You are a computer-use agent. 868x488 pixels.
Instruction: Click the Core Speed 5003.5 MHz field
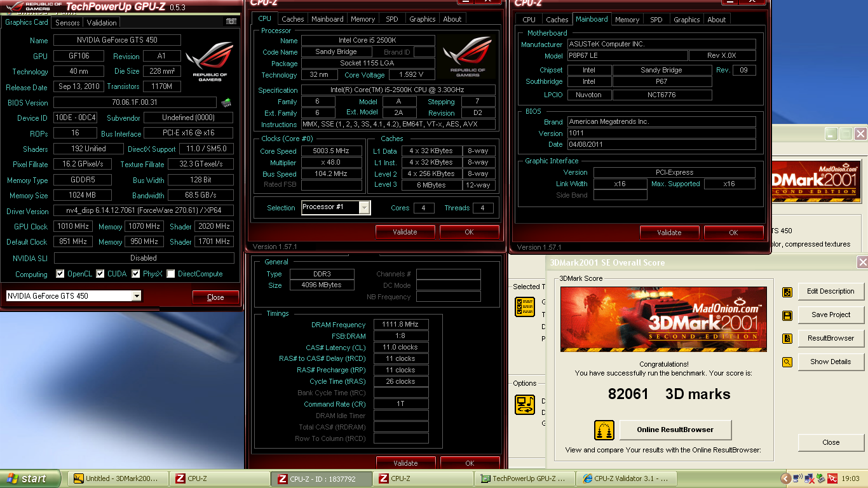331,151
